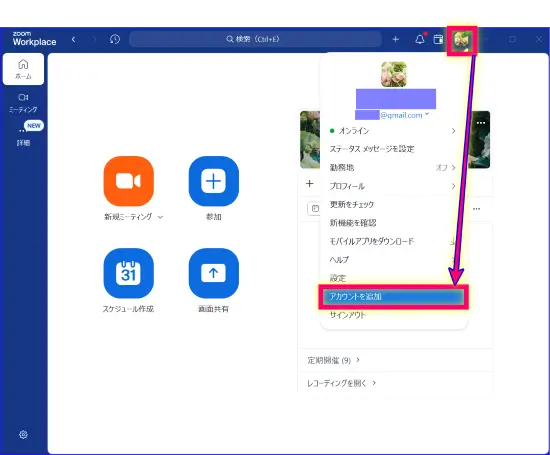Screen dimensions: 550x455
Task: Expand the gmail account dropdown
Action: (427, 114)
